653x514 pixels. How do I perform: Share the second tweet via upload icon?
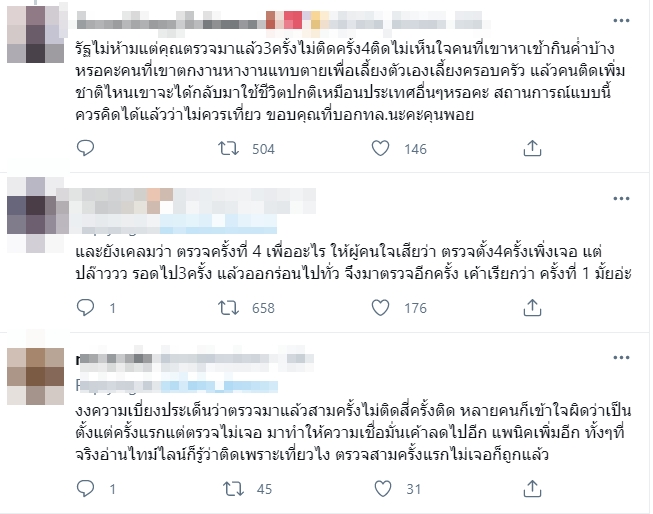pos(532,307)
